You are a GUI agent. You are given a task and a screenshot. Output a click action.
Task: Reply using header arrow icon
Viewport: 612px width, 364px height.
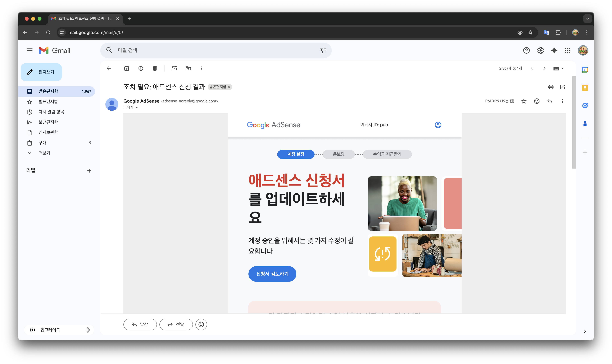pyautogui.click(x=550, y=101)
